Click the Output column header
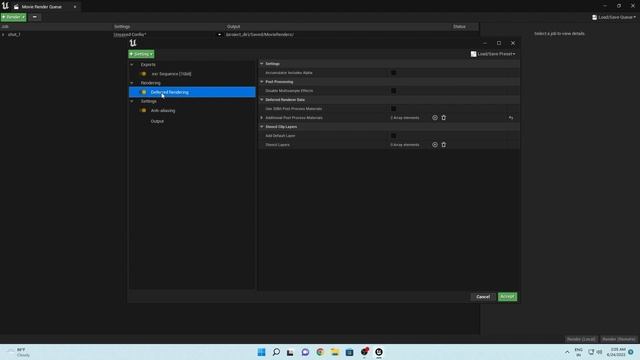640x360 pixels. [x=233, y=27]
